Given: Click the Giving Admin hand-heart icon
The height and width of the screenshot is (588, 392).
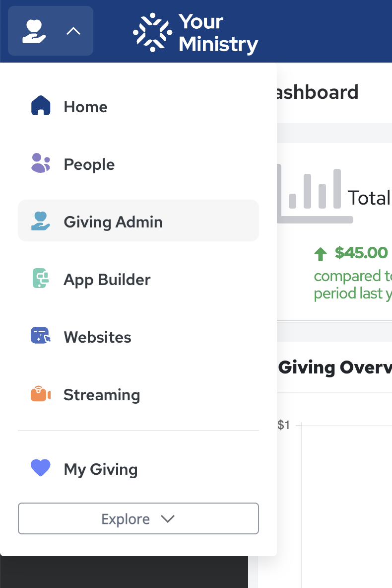Looking at the screenshot, I should tap(41, 221).
